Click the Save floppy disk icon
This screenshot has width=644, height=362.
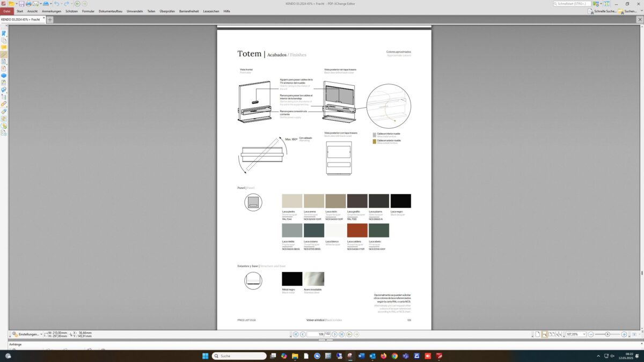21,4
